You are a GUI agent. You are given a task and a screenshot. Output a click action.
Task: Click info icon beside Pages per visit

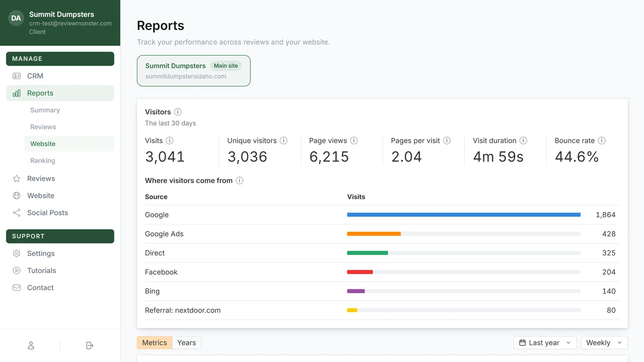point(447,140)
